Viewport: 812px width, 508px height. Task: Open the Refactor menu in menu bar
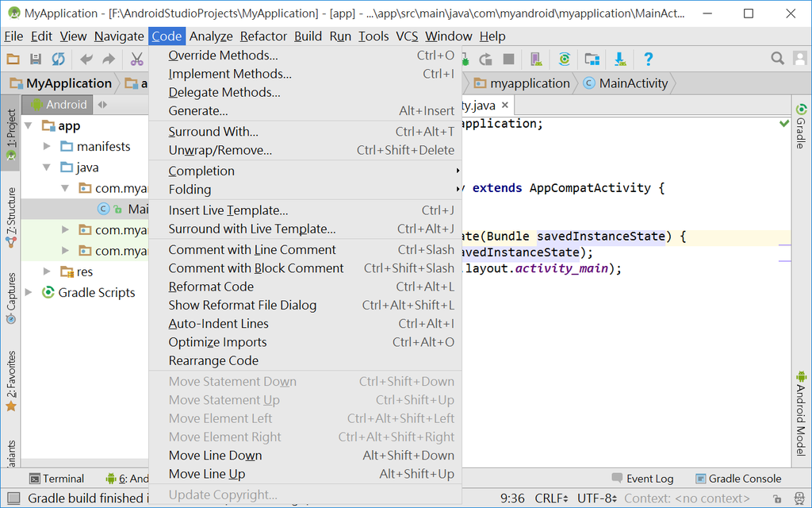pos(263,37)
